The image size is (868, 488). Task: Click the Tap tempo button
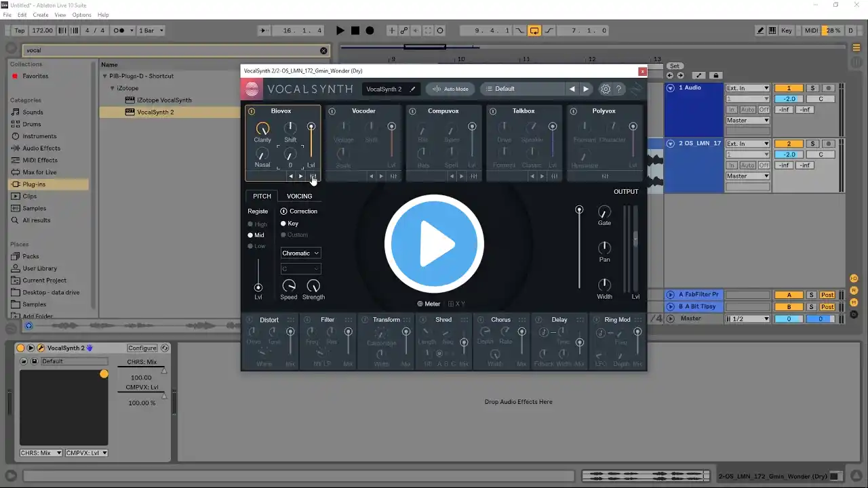coord(20,30)
